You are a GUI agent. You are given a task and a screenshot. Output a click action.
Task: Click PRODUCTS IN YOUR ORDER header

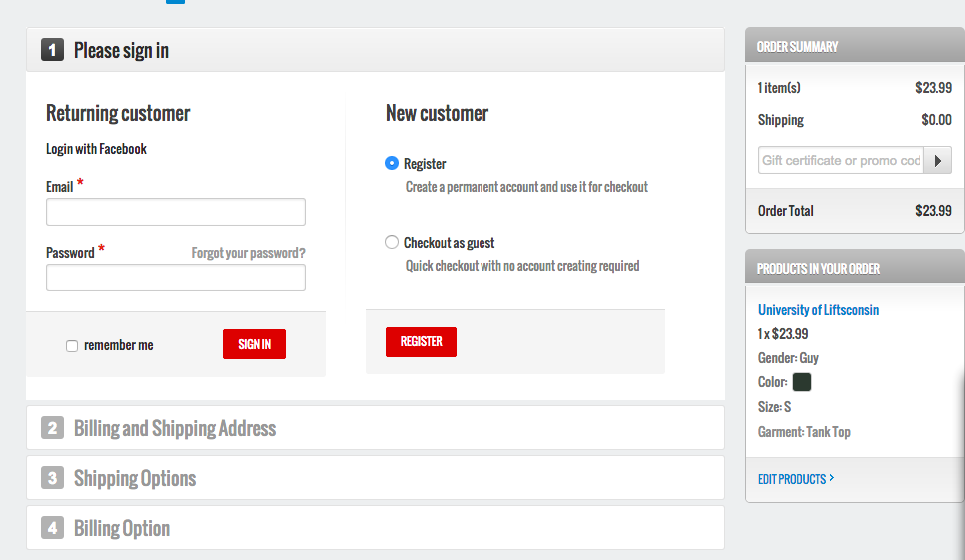click(x=855, y=267)
